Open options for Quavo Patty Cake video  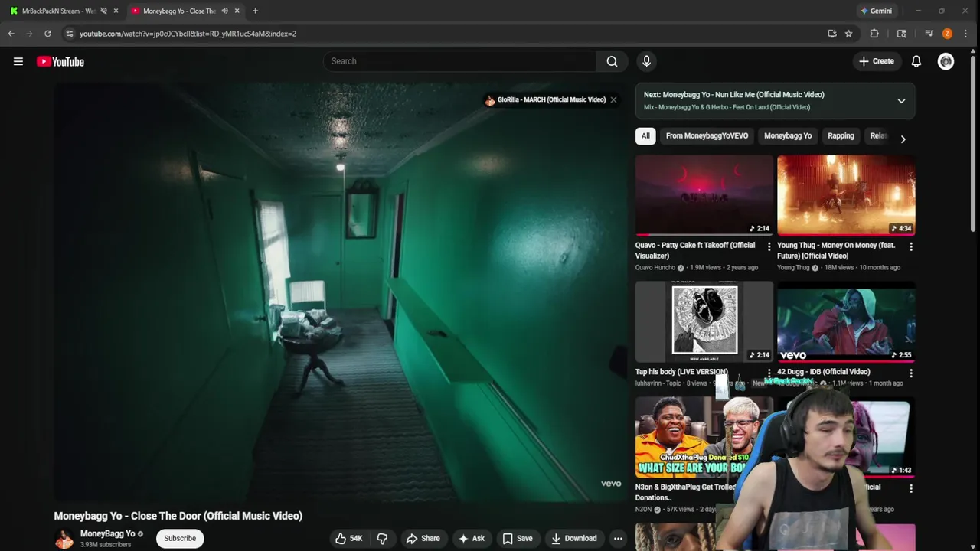tap(769, 246)
